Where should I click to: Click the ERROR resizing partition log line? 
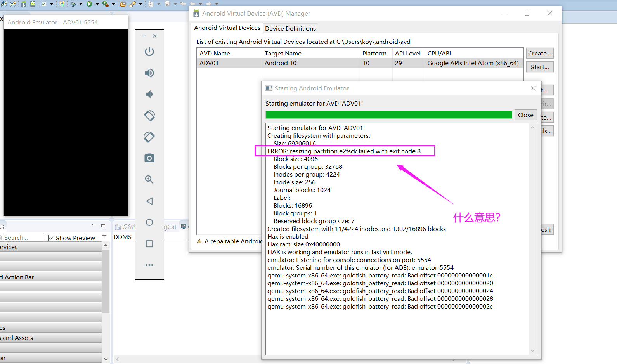click(x=344, y=151)
